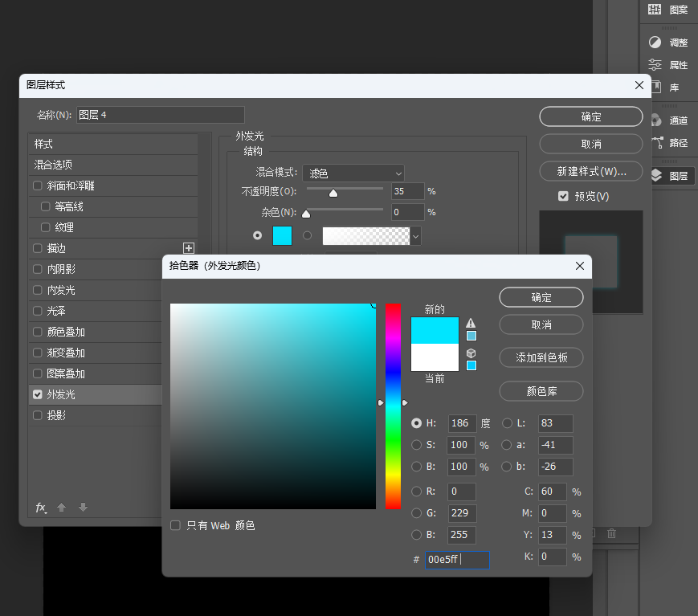Select 混合选项 in the style list

(113, 165)
